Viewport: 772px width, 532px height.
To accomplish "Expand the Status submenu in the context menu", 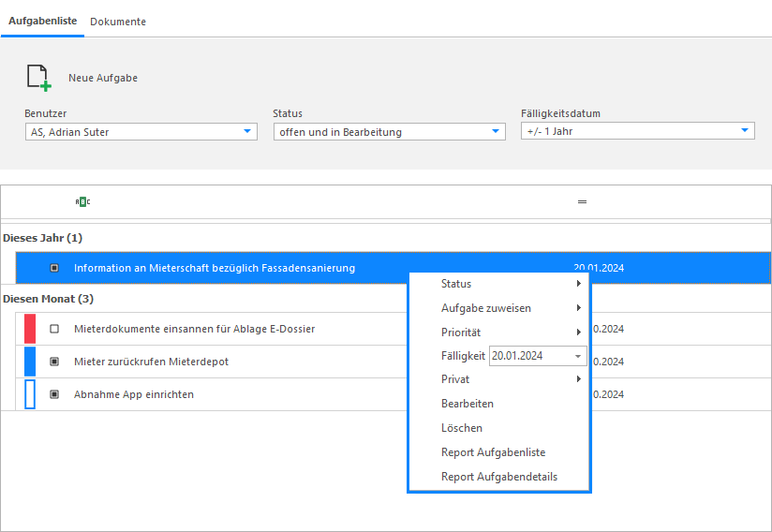I will click(x=499, y=284).
